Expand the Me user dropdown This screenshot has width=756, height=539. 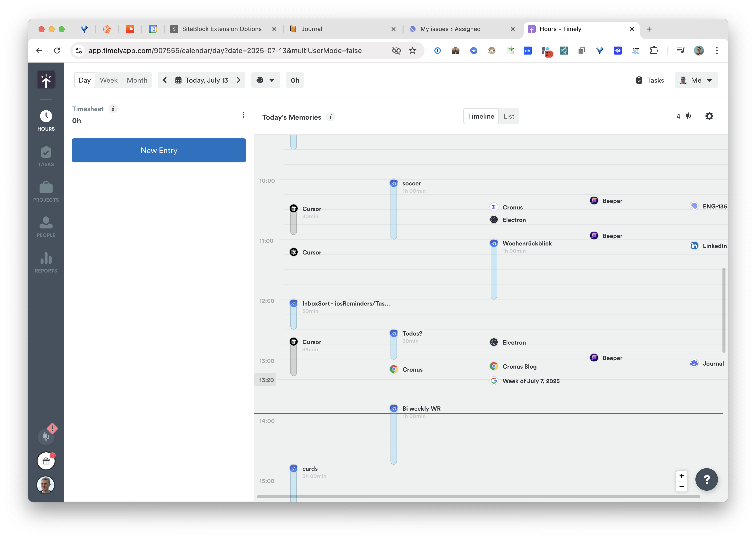click(x=696, y=80)
